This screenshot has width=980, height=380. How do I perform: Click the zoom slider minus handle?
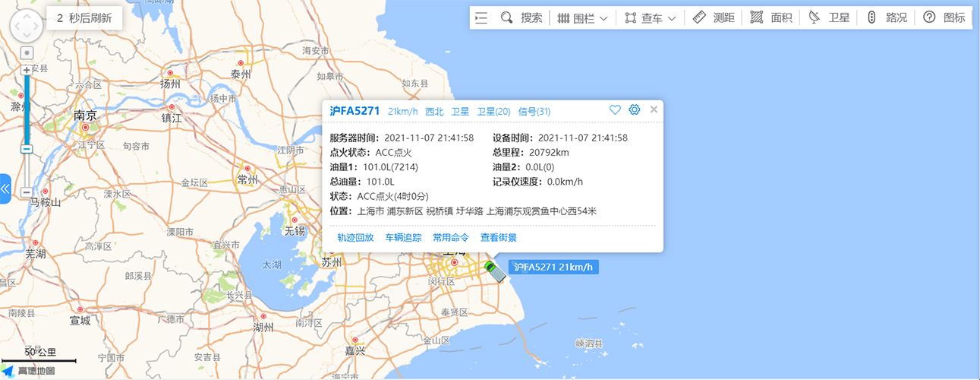[27, 149]
